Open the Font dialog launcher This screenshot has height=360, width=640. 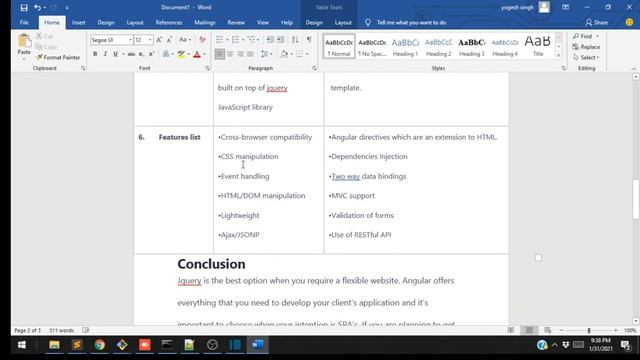coord(207,68)
